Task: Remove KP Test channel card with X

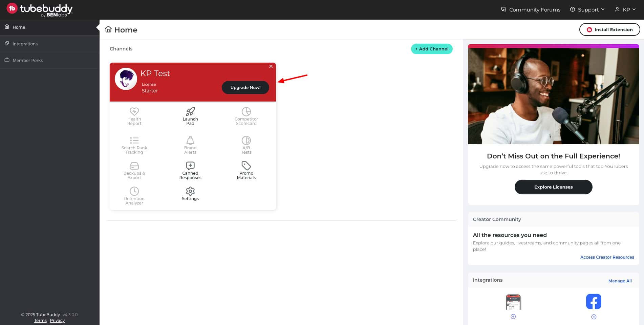Action: tap(271, 66)
